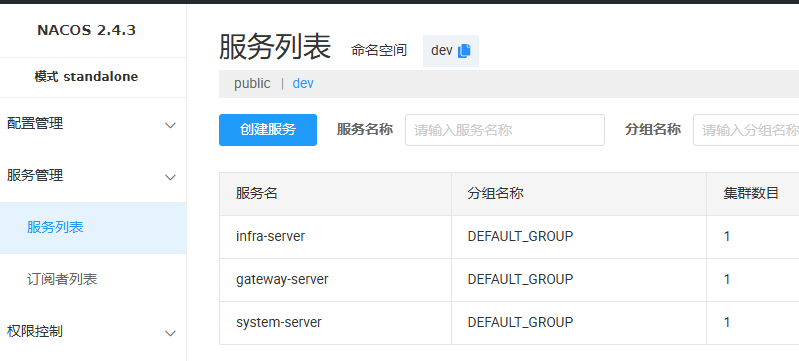The height and width of the screenshot is (361, 799).
Task: Click the 命名空间 label
Action: 379,50
